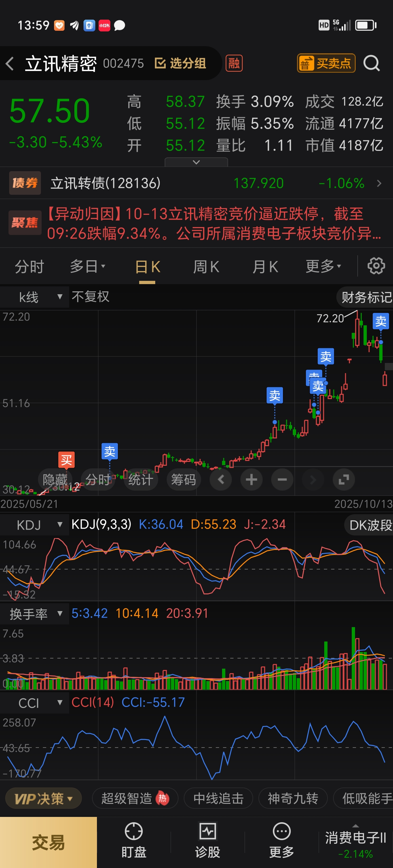This screenshot has height=868, width=393.
Task: Open 买卖点 buy-sell points feature
Action: click(x=326, y=63)
